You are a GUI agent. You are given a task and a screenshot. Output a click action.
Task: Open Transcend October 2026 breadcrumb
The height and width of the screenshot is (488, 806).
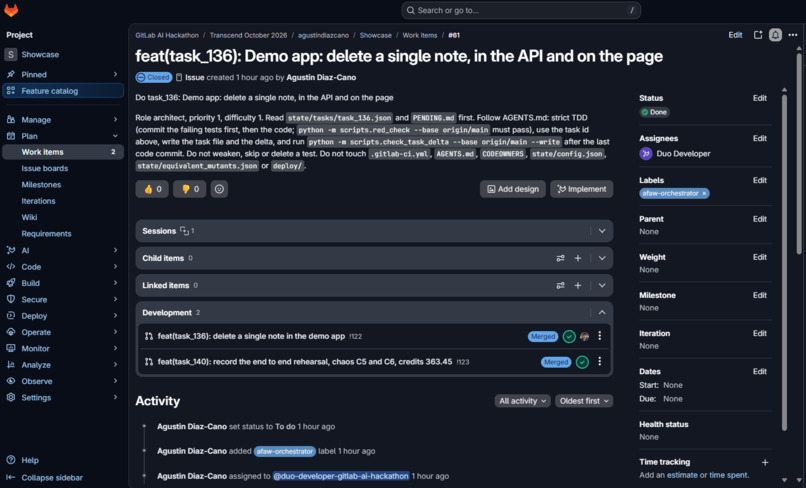point(248,35)
